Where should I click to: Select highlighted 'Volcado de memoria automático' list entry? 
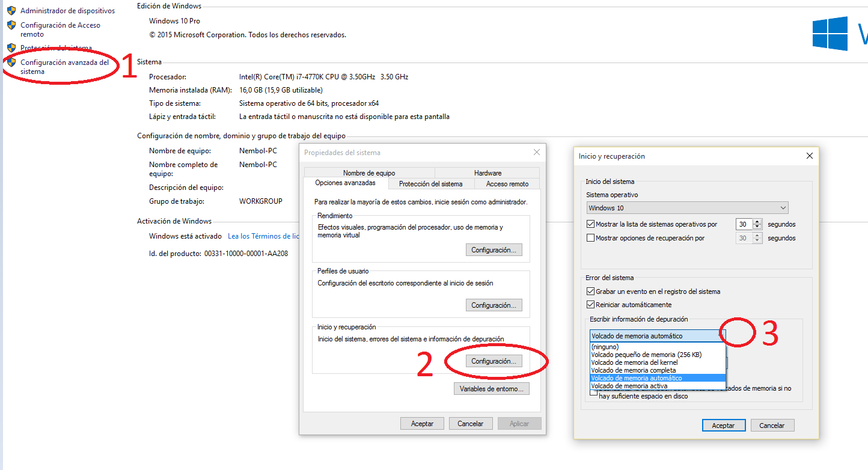coord(658,378)
